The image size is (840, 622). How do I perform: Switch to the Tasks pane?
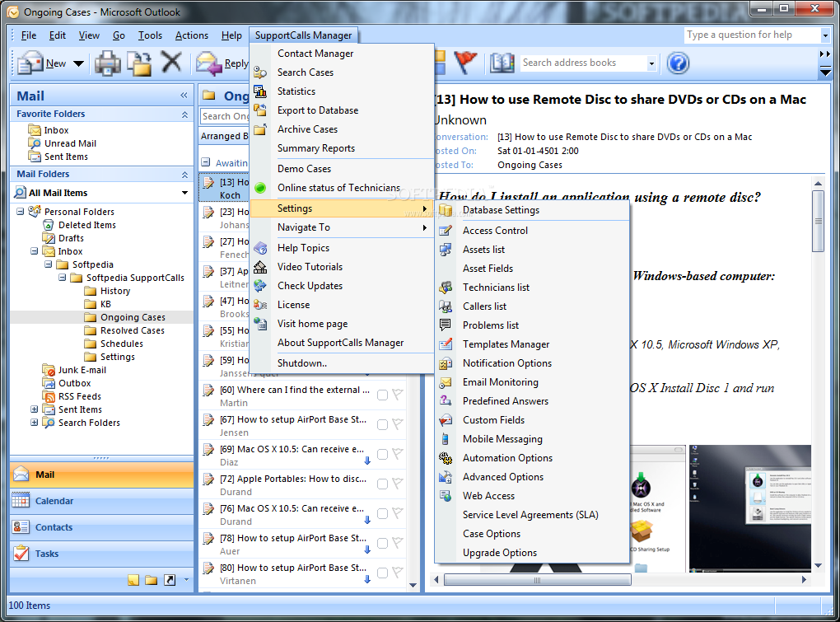pos(102,554)
